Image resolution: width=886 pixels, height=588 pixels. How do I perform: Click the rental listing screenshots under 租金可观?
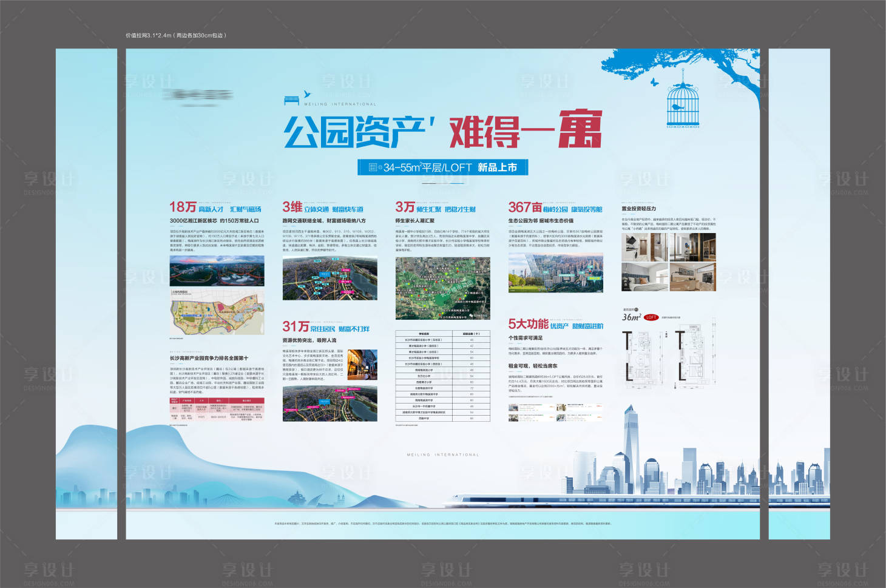pyautogui.click(x=556, y=413)
